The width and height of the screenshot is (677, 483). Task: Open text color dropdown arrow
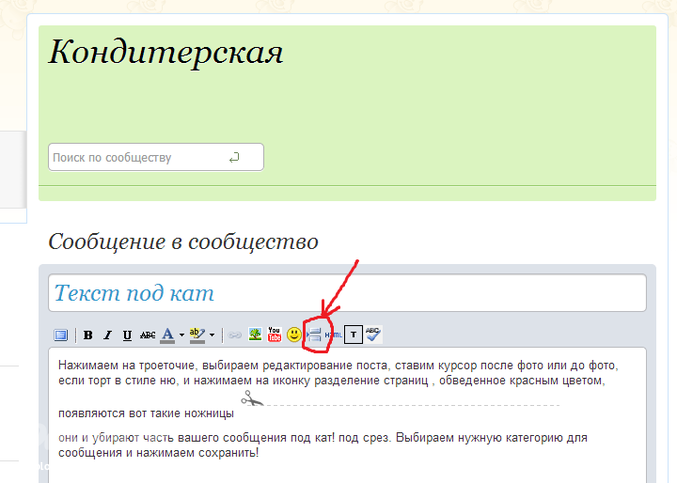click(181, 335)
